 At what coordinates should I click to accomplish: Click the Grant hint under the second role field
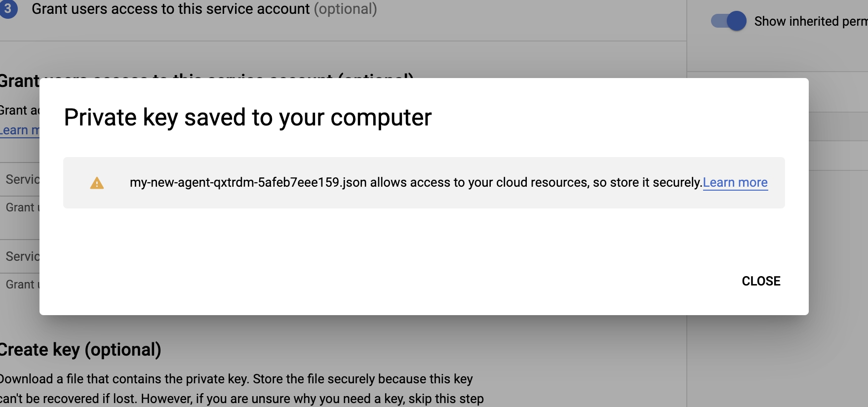pyautogui.click(x=22, y=285)
